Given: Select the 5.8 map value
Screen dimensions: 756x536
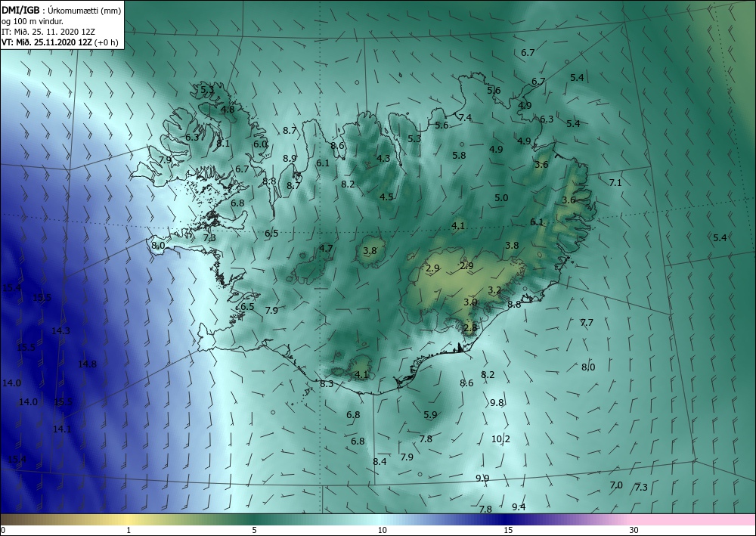Looking at the screenshot, I should [459, 155].
